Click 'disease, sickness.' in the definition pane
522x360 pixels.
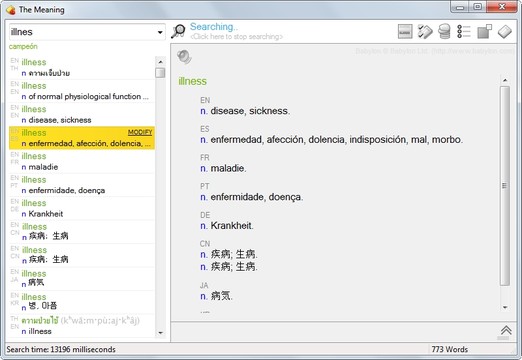[250, 111]
